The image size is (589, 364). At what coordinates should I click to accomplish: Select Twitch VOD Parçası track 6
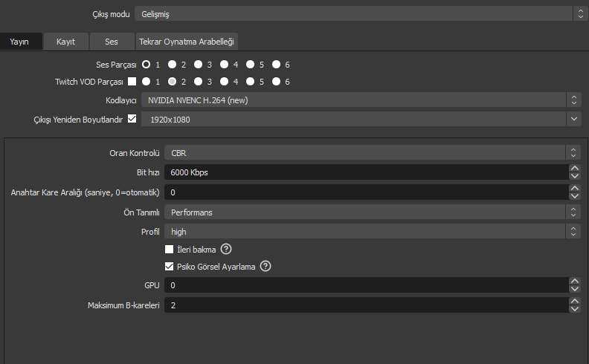[x=276, y=82]
